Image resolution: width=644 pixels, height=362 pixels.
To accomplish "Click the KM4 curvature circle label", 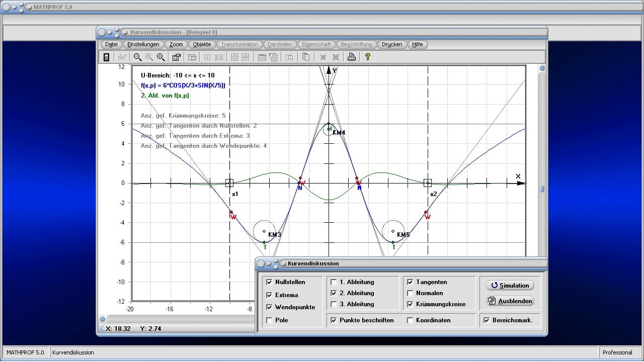I will click(339, 133).
